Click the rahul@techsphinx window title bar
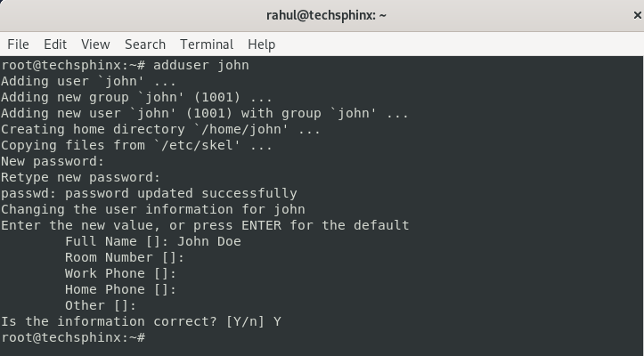644x356 pixels. (x=326, y=16)
